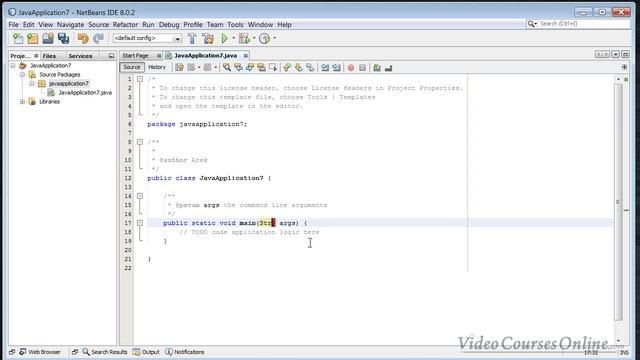Click the Profile Project icon
The width and height of the screenshot is (640, 360).
tap(264, 38)
